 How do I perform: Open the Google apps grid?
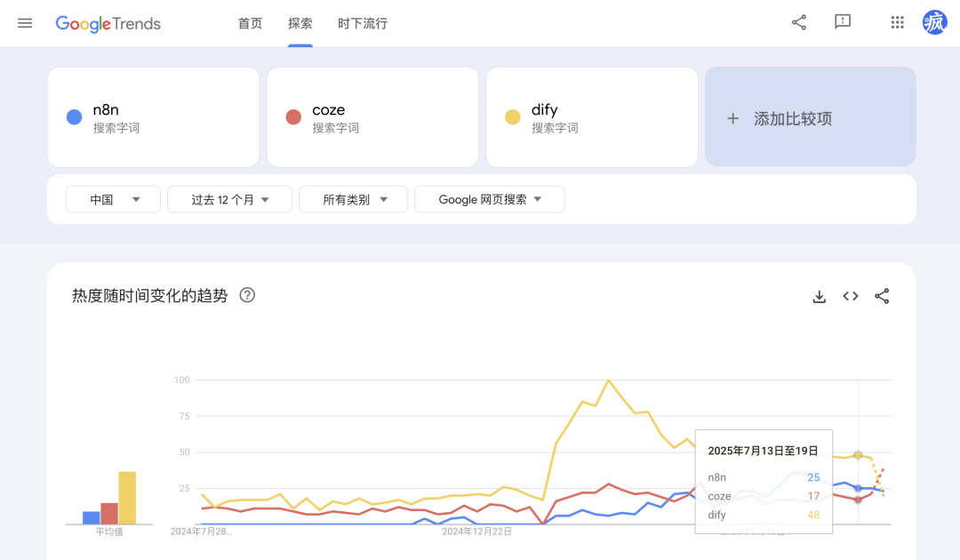tap(897, 23)
